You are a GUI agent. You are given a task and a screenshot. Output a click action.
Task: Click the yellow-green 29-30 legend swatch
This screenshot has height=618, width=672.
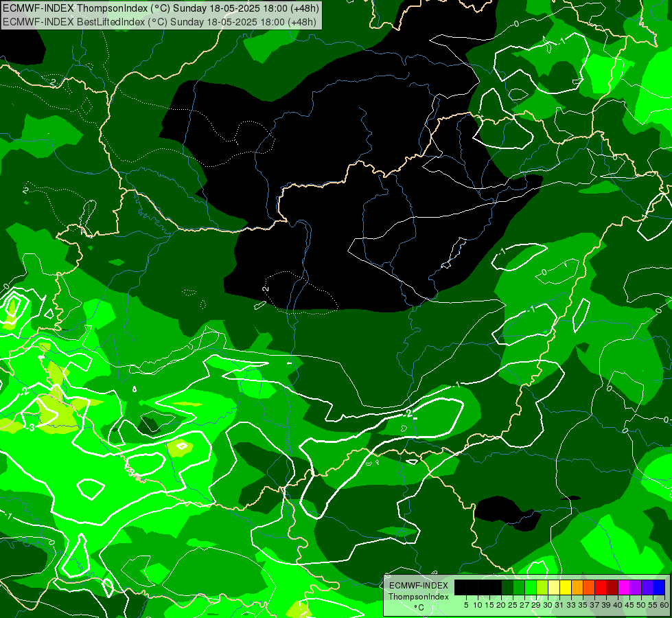pos(542,588)
